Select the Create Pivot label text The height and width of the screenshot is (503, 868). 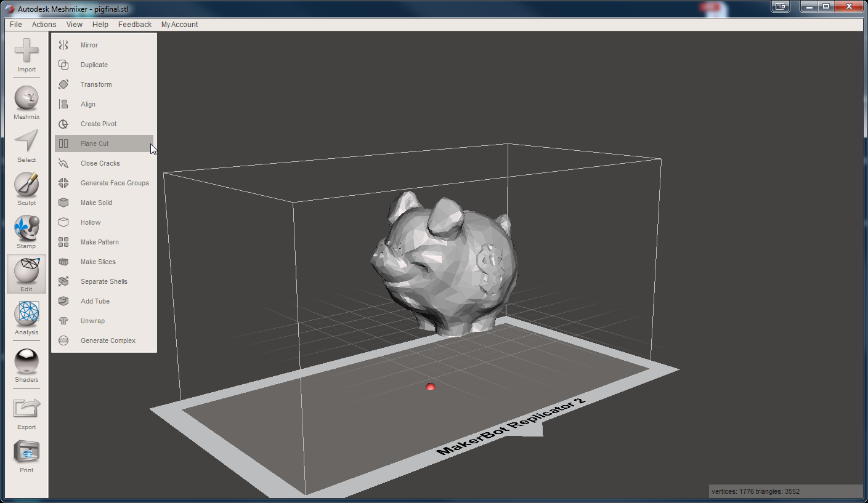99,124
